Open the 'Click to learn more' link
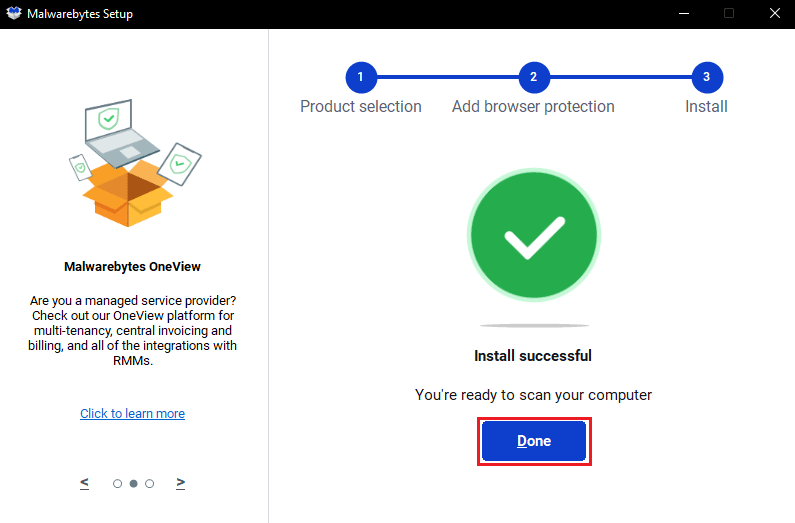795x523 pixels. 132,414
